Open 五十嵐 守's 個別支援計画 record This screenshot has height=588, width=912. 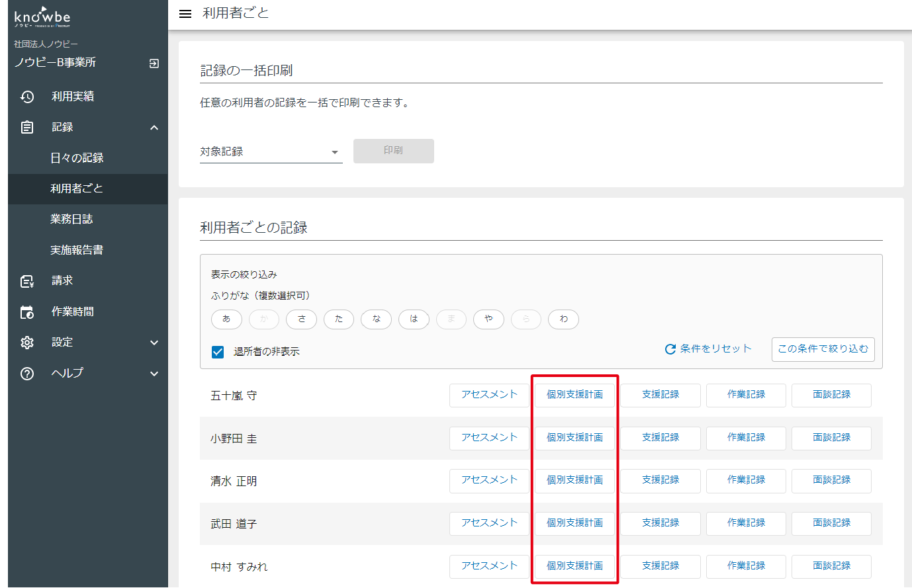click(x=574, y=395)
